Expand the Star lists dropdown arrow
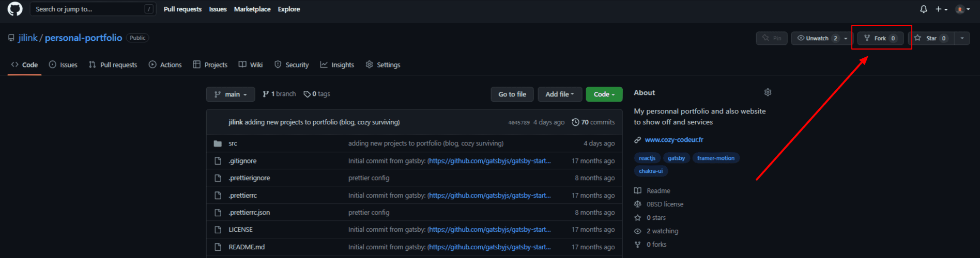Image resolution: width=980 pixels, height=258 pixels. click(x=962, y=38)
